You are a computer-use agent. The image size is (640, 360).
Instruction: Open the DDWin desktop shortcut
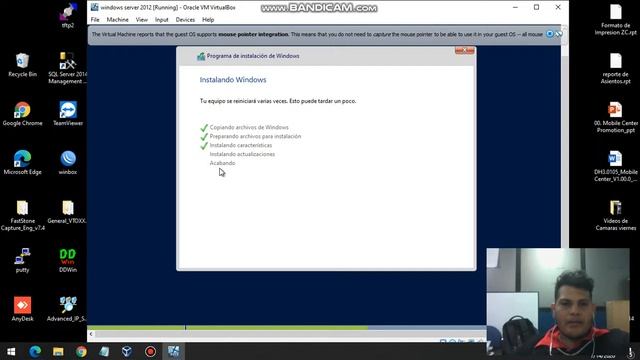pos(68,260)
